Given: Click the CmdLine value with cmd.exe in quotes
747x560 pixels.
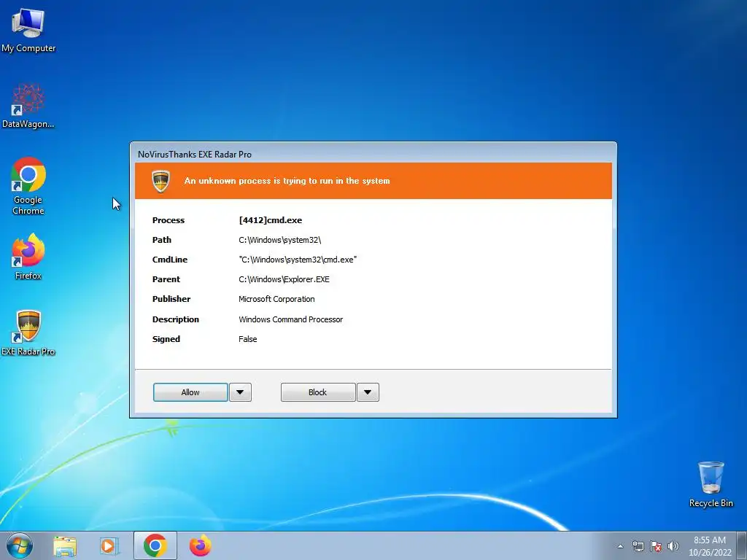Looking at the screenshot, I should (298, 260).
